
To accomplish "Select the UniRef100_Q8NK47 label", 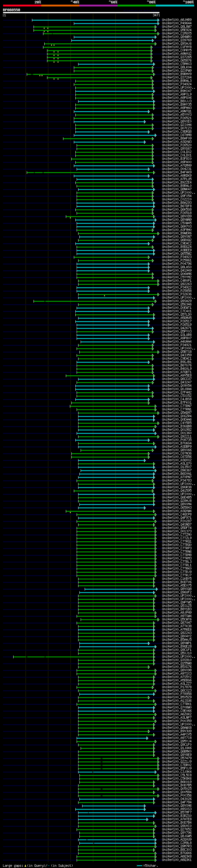I will click(177, 189).
